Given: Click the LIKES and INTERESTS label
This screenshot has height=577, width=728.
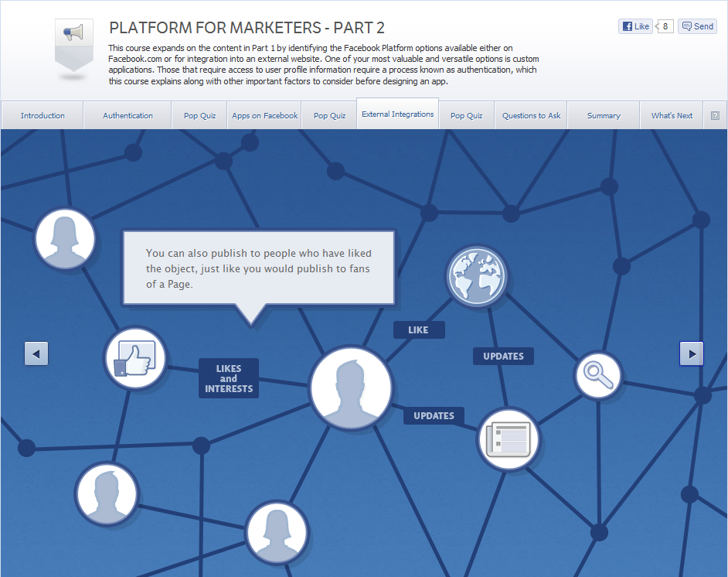Looking at the screenshot, I should point(229,378).
